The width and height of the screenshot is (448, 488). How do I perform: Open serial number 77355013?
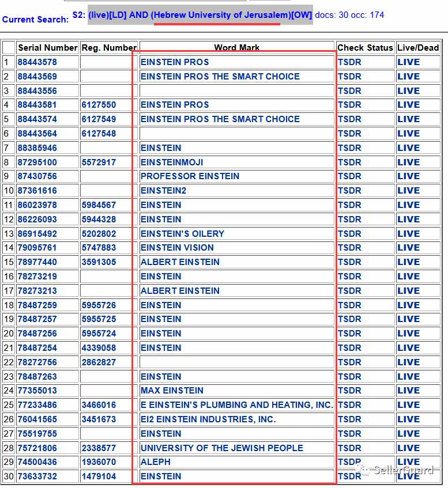[37, 390]
